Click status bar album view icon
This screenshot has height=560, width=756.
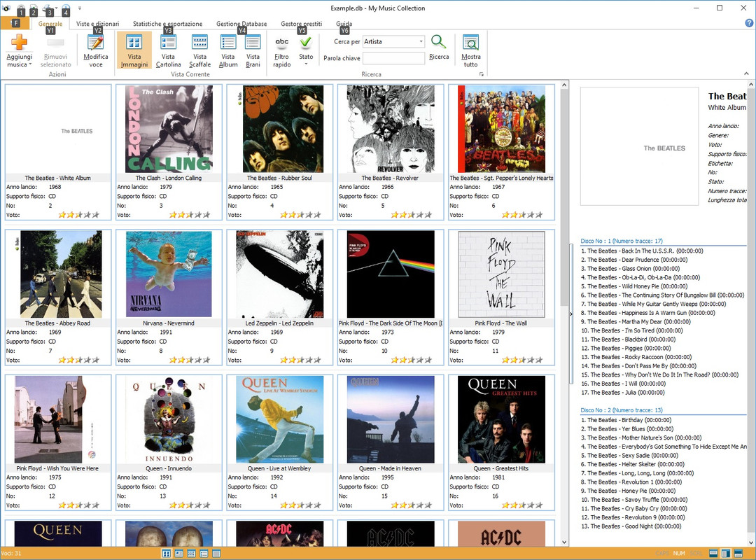[x=204, y=554]
